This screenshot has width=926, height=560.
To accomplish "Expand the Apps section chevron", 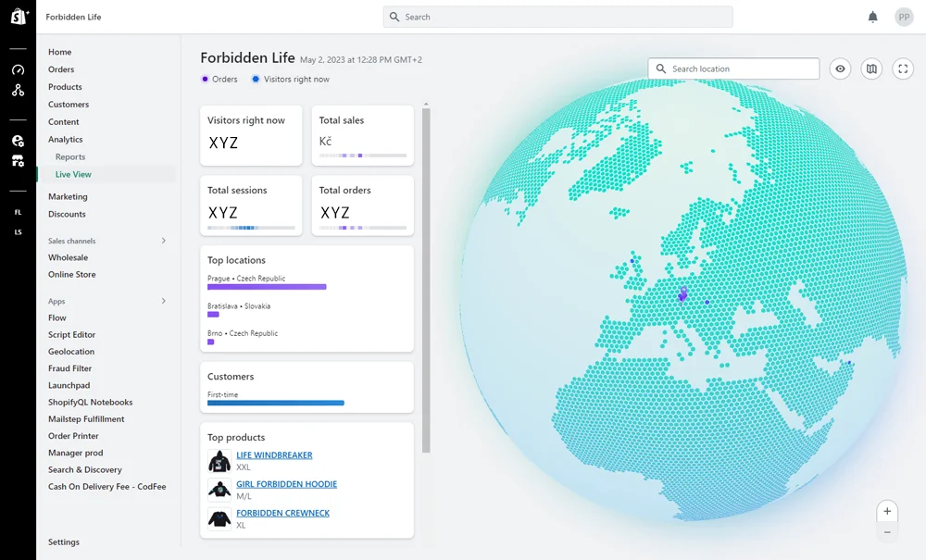I will coord(164,301).
